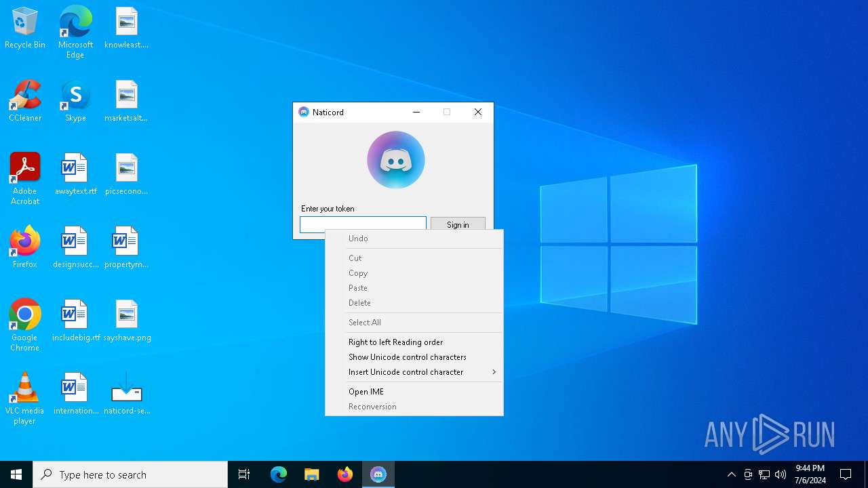Click the 'Enter your token' label

pyautogui.click(x=328, y=209)
